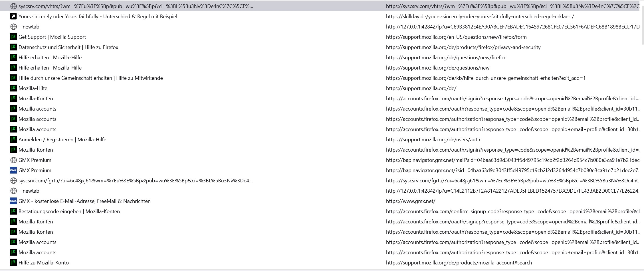Click the GMX logo beside GMX - kostenlose E-Mail-Adresse
Image resolution: width=644 pixels, height=271 pixels.
(x=13, y=201)
